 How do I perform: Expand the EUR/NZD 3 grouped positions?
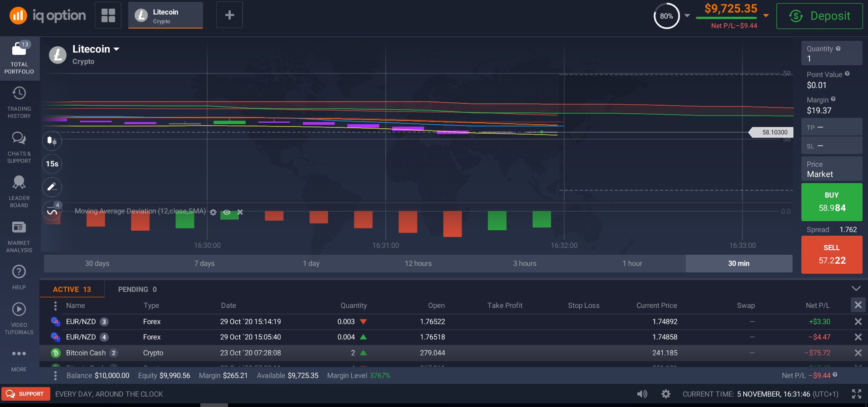pyautogui.click(x=104, y=321)
